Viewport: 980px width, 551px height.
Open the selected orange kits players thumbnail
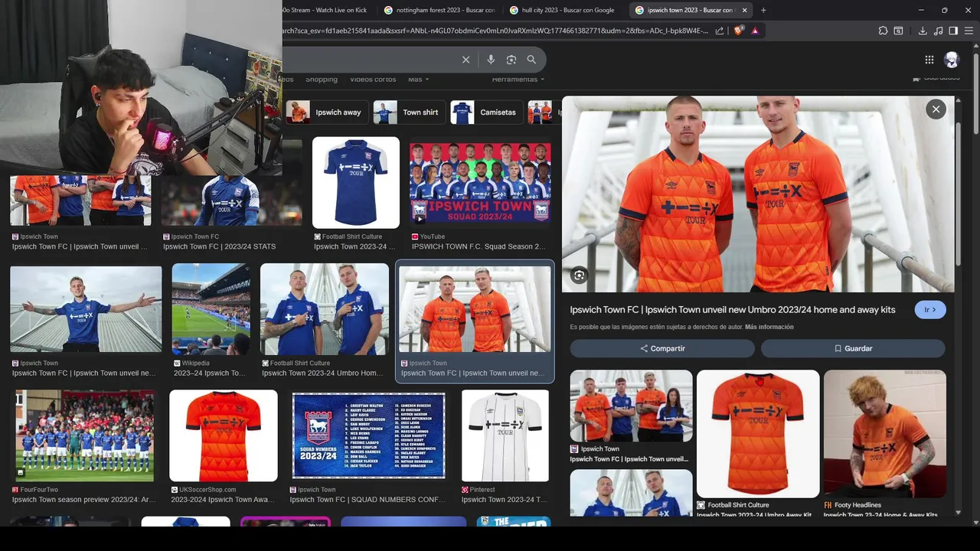(x=475, y=309)
